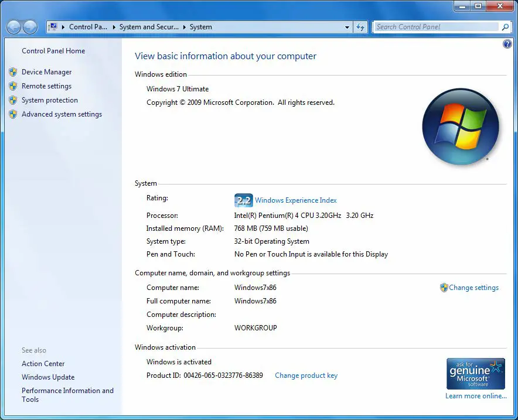Click the No Pen or Touch Input text
Screen dimensions: 518x420
coord(311,254)
